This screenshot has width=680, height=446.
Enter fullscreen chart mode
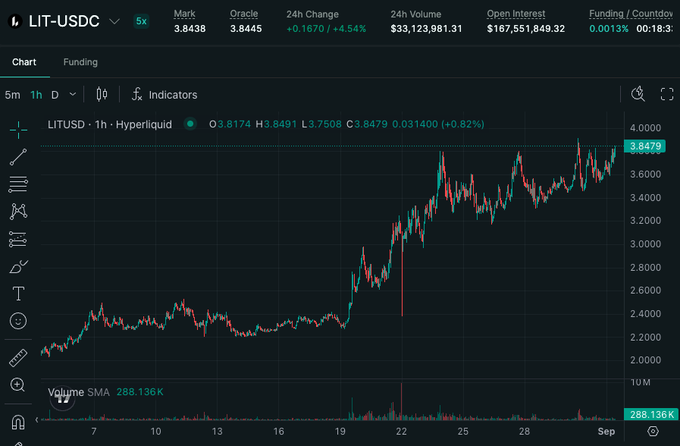click(667, 94)
